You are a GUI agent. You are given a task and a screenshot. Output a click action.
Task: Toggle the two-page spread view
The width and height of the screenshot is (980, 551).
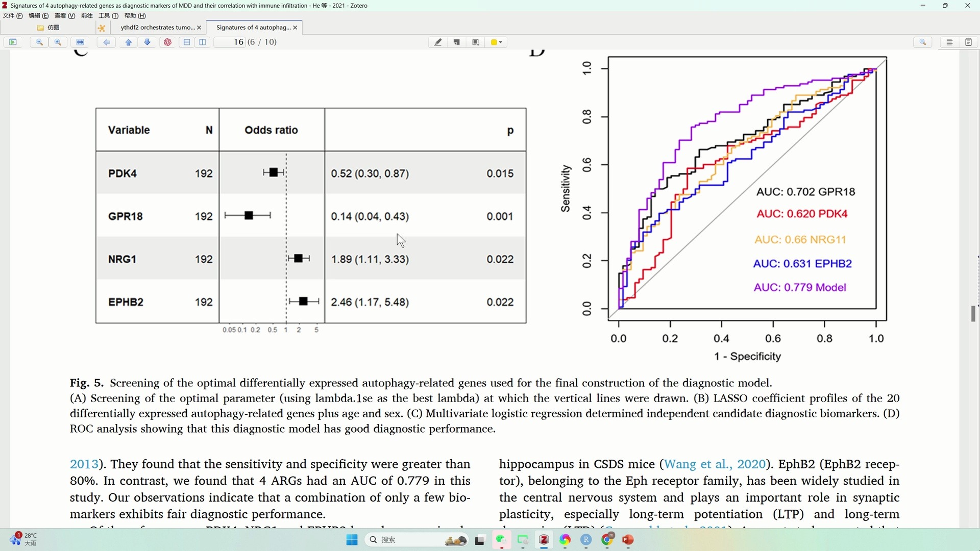pos(203,42)
